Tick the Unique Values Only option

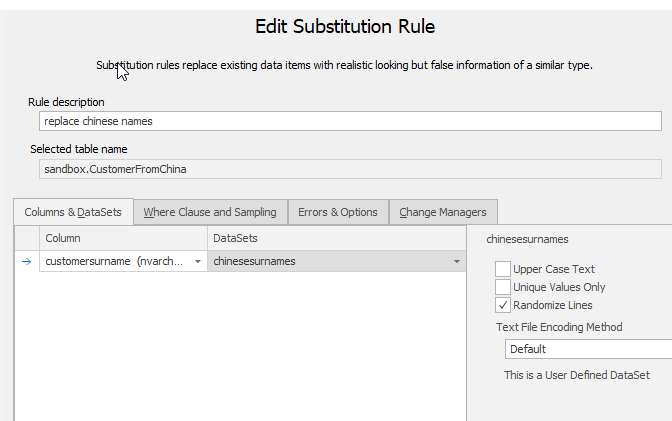coord(503,287)
